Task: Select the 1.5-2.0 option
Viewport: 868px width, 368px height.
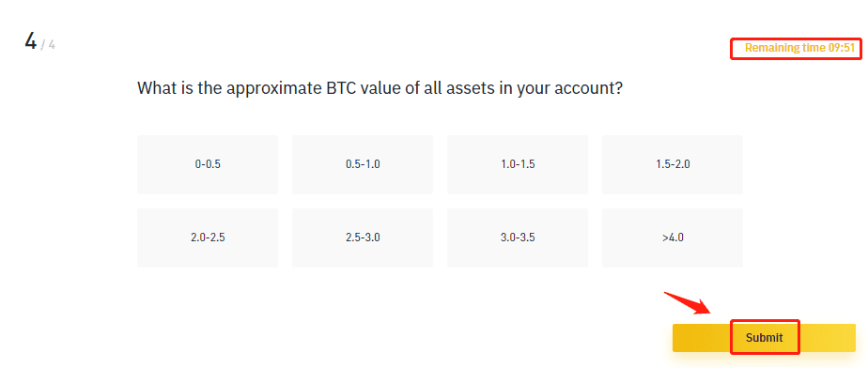Action: coord(673,164)
